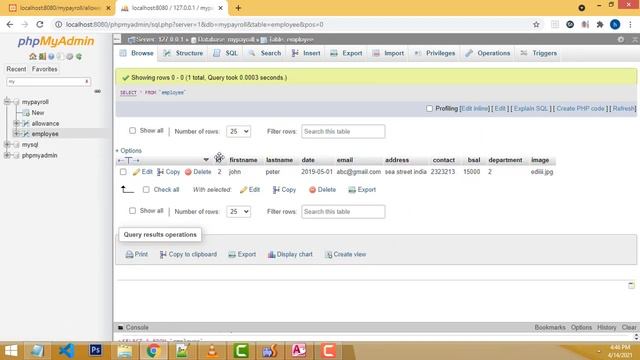Enable lower Show all checkbox

pyautogui.click(x=132, y=211)
